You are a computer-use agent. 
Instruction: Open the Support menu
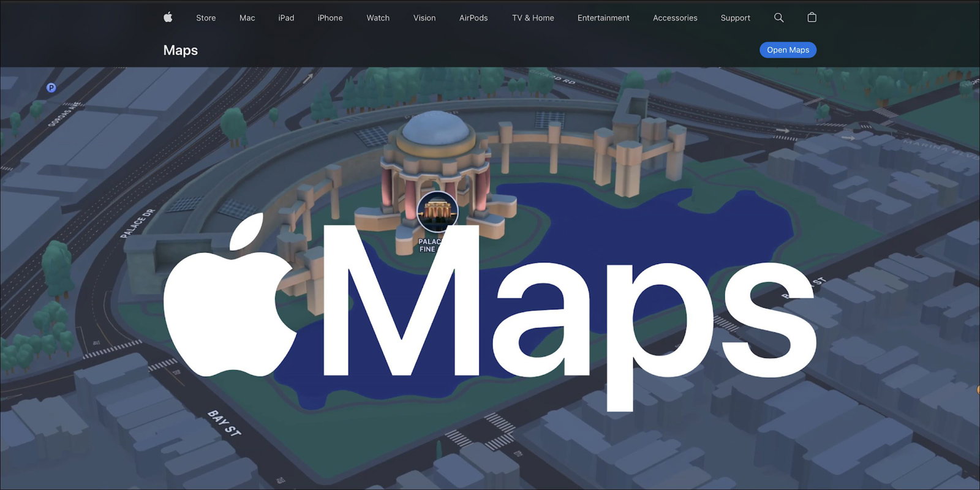click(x=735, y=18)
